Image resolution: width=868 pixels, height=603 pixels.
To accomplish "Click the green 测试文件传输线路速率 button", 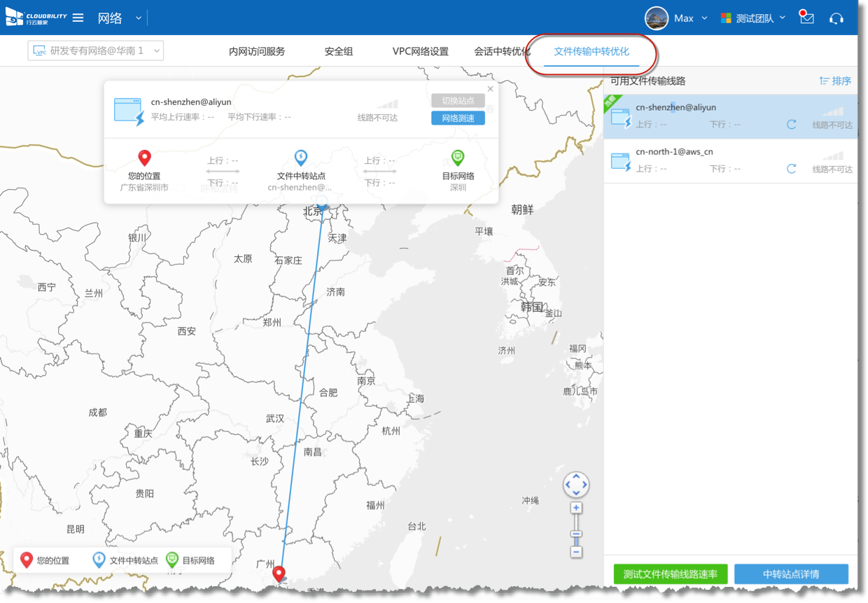I will [x=670, y=574].
